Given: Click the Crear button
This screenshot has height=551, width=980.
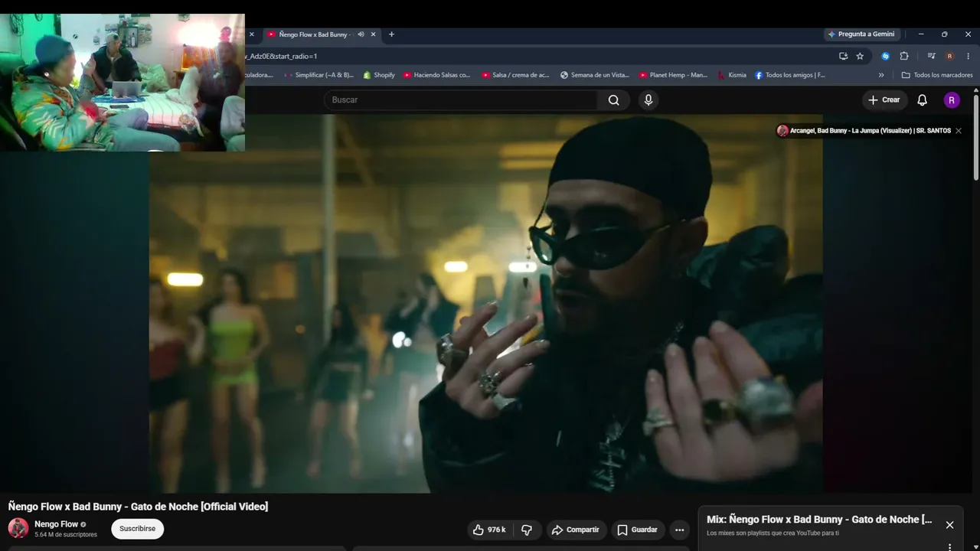Looking at the screenshot, I should click(x=884, y=100).
